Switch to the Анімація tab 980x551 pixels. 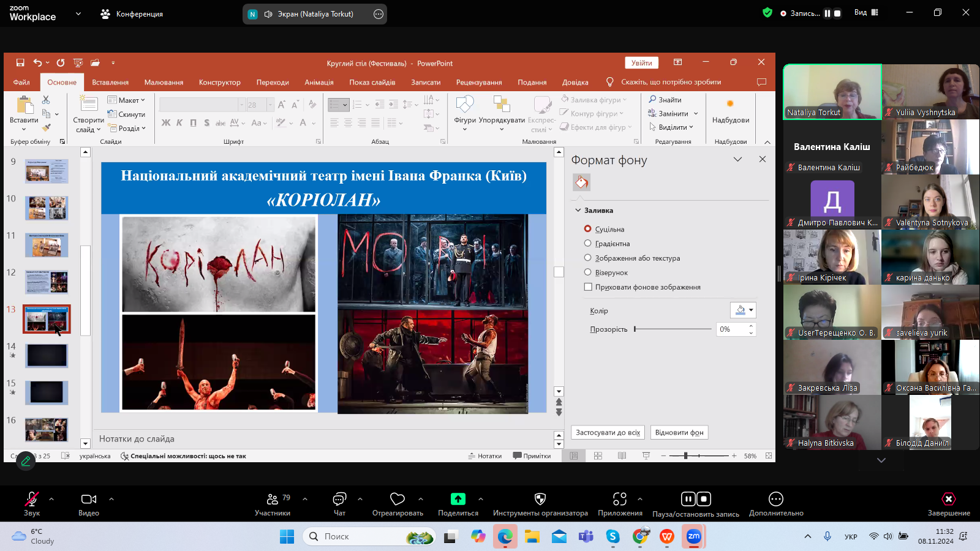pos(319,82)
